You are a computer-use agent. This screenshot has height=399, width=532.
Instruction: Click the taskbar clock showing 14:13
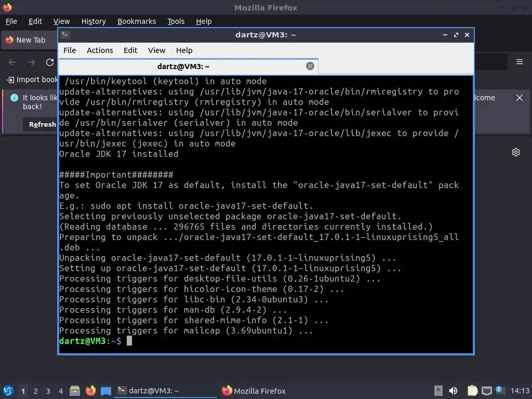(520, 391)
